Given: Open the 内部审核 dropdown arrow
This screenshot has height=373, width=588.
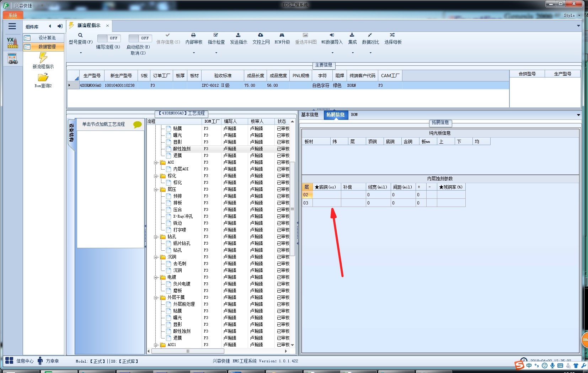Looking at the screenshot, I should [194, 53].
